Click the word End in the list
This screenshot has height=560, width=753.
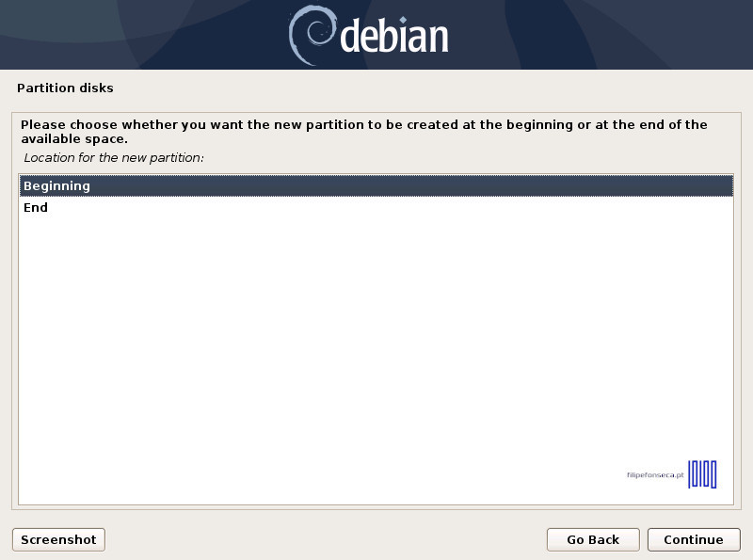pyautogui.click(x=36, y=207)
